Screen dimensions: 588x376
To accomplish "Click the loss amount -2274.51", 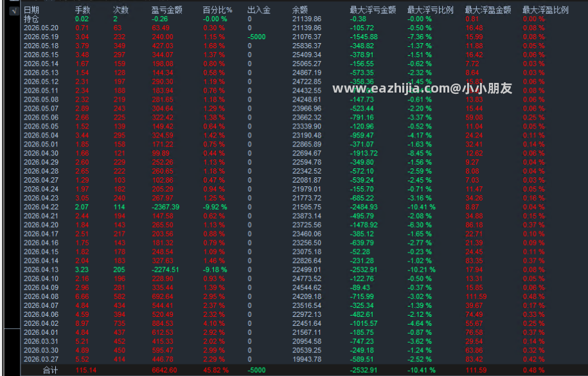I will (165, 270).
